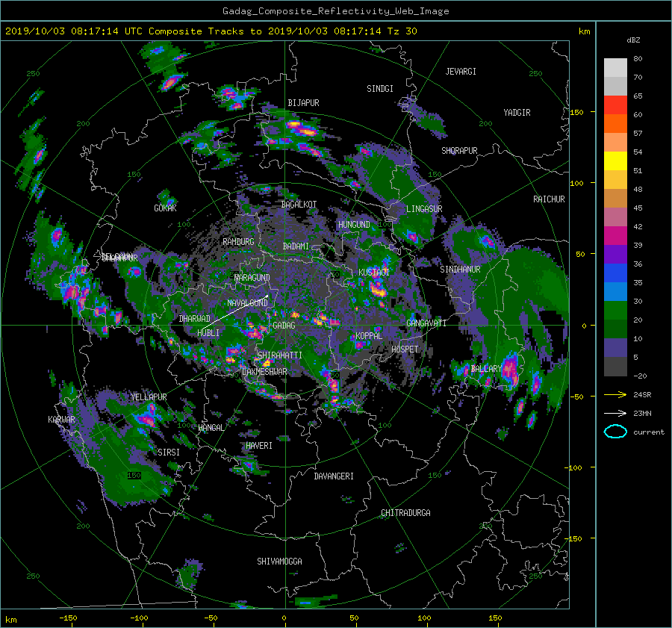Click the KARWAR city label
Screen dimensions: 672x628
tap(61, 420)
